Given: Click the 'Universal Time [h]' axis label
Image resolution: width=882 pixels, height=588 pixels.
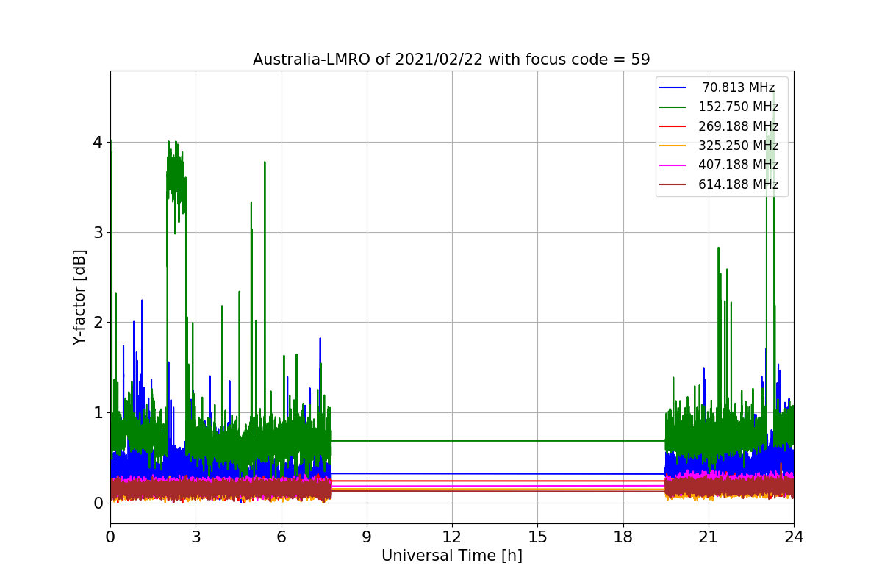Looking at the screenshot, I should pos(452,556).
